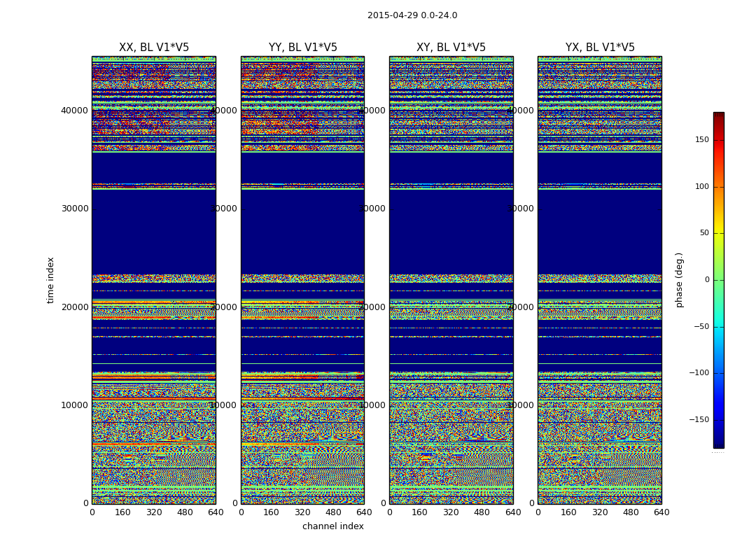The image size is (735, 560).
Task: Click the 320 x-axis tick under the XX plot
Action: coord(154,512)
